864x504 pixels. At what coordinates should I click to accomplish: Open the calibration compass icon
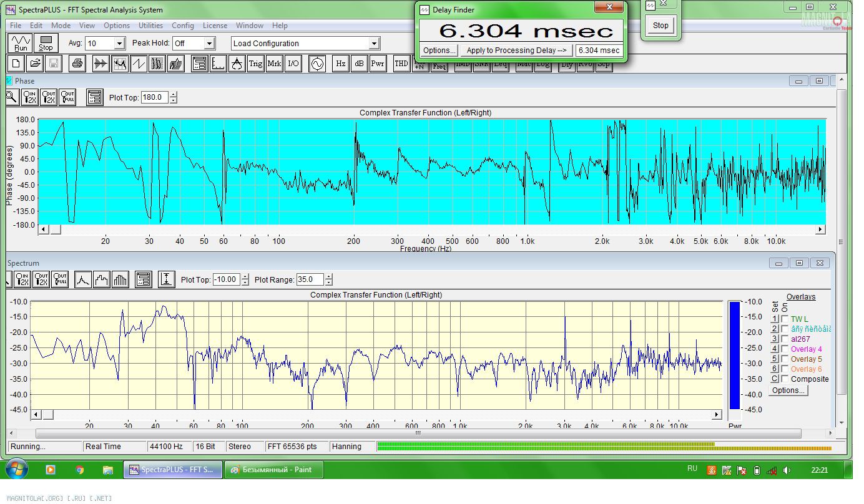coord(237,63)
